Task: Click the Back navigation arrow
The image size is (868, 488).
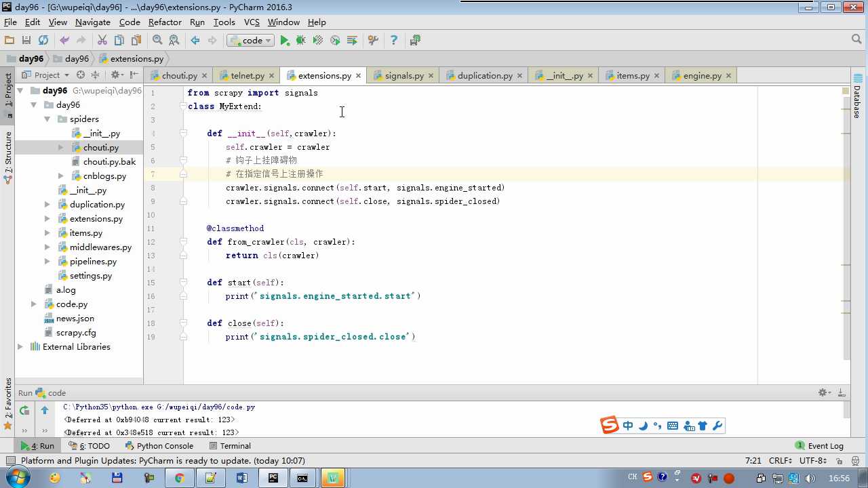Action: (x=195, y=41)
